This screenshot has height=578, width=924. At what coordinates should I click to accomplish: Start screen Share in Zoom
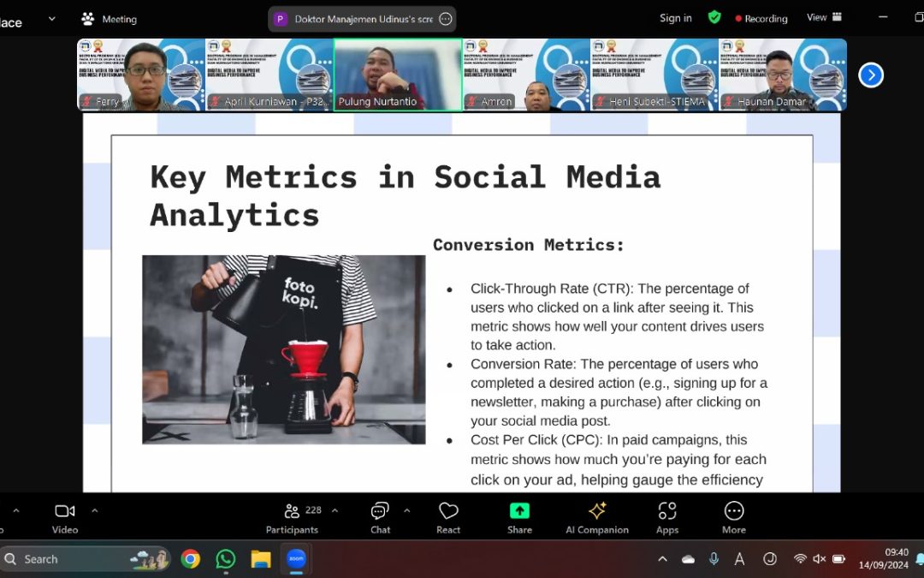(519, 517)
